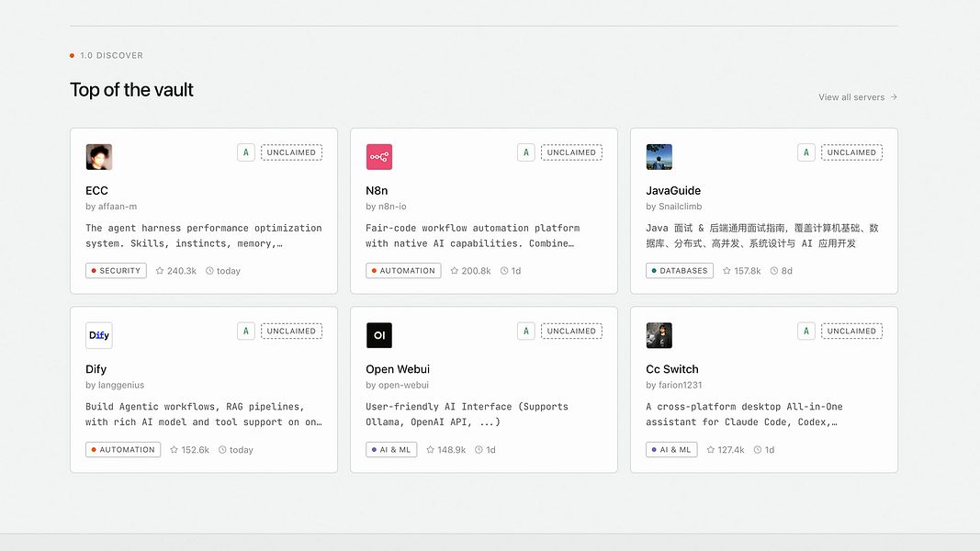Open the N8n server title
This screenshot has width=980, height=551.
pyautogui.click(x=377, y=190)
